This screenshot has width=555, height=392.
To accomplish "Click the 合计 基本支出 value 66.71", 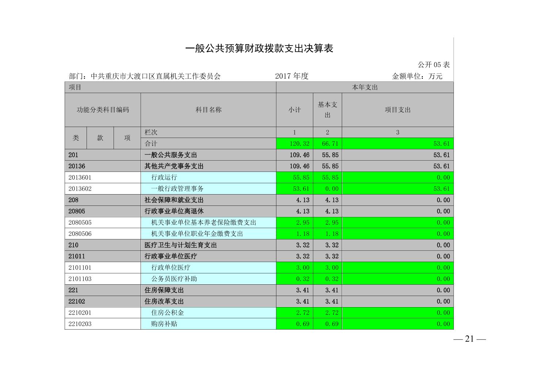I will [x=330, y=144].
